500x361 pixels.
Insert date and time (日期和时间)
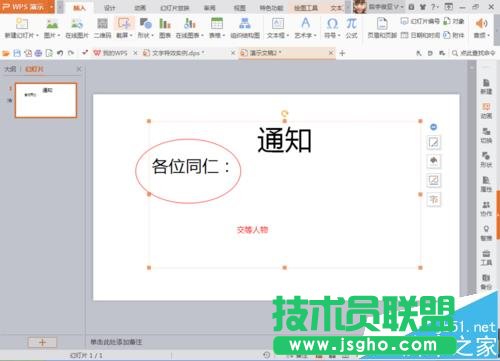pyautogui.click(x=420, y=35)
